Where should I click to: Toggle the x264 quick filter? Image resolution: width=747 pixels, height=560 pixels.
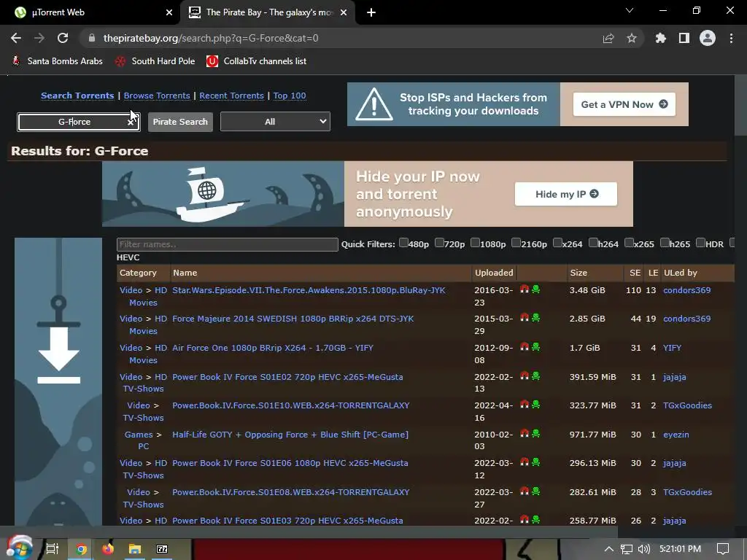(x=557, y=243)
